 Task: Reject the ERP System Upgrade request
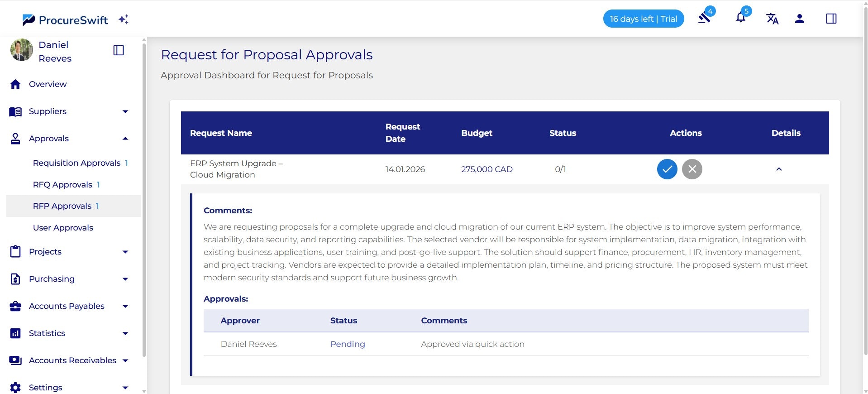[x=692, y=169]
